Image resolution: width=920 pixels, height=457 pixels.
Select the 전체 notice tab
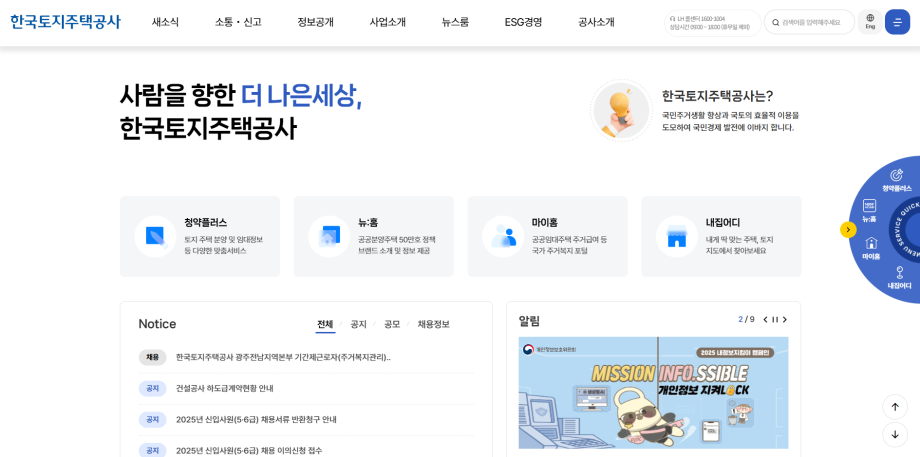tap(325, 324)
